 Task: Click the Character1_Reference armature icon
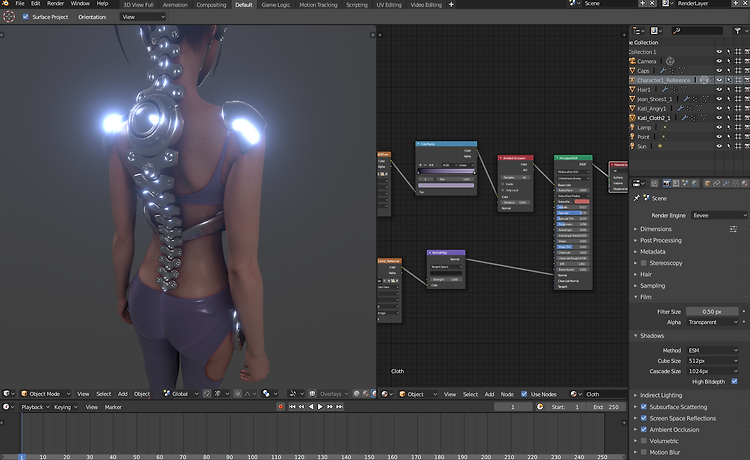(632, 80)
